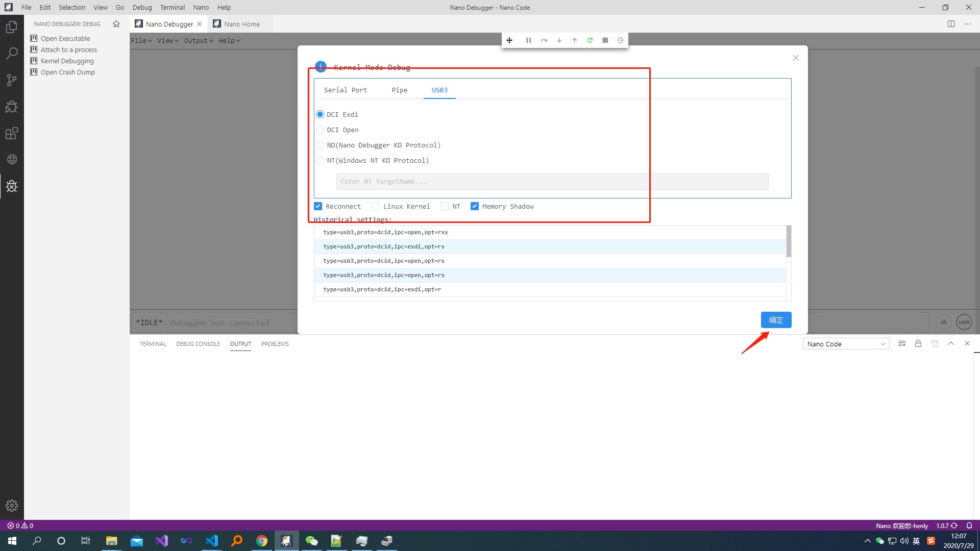
Task: Select the DCI Open radio option
Action: [320, 130]
